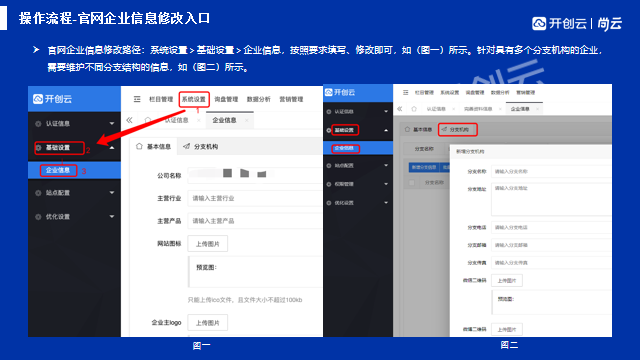Switch to 基本信息 tab in 图二

click(418, 129)
